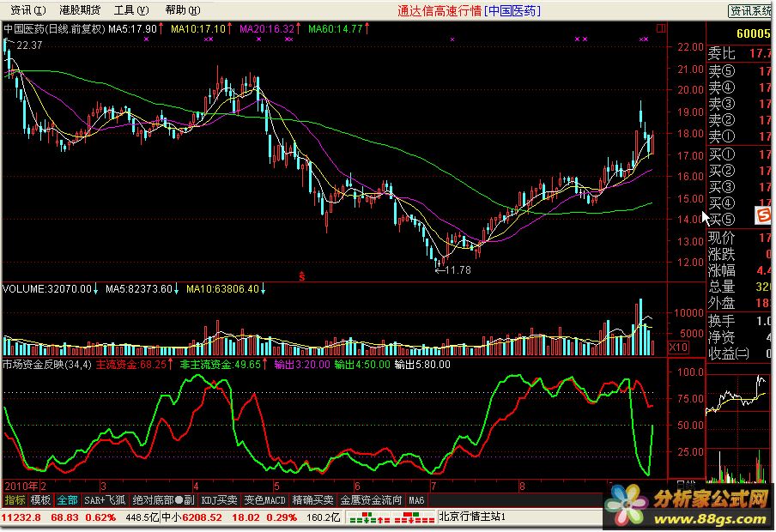Select the 指标 tab
The image size is (776, 532).
15,500
